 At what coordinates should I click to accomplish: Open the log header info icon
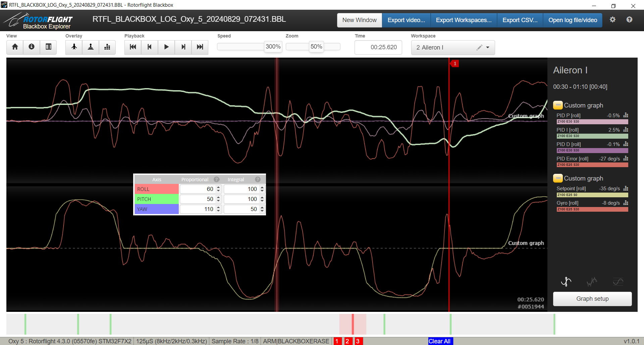click(32, 47)
